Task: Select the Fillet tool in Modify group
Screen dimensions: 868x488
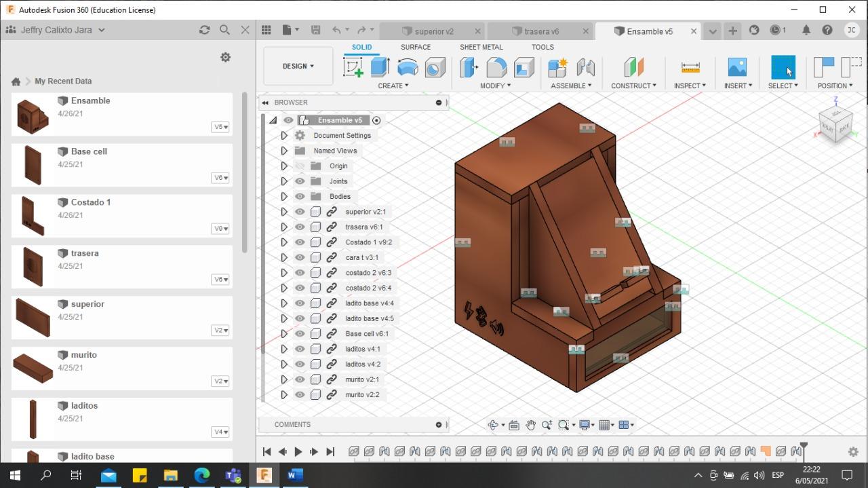Action: coord(496,67)
